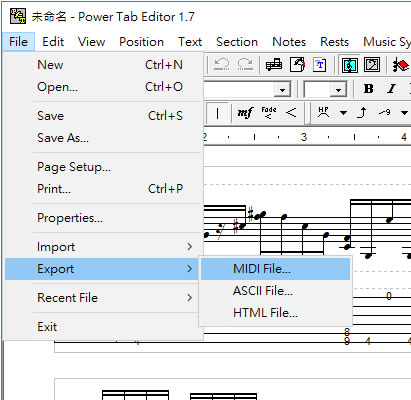Open the Notes menu

(289, 42)
